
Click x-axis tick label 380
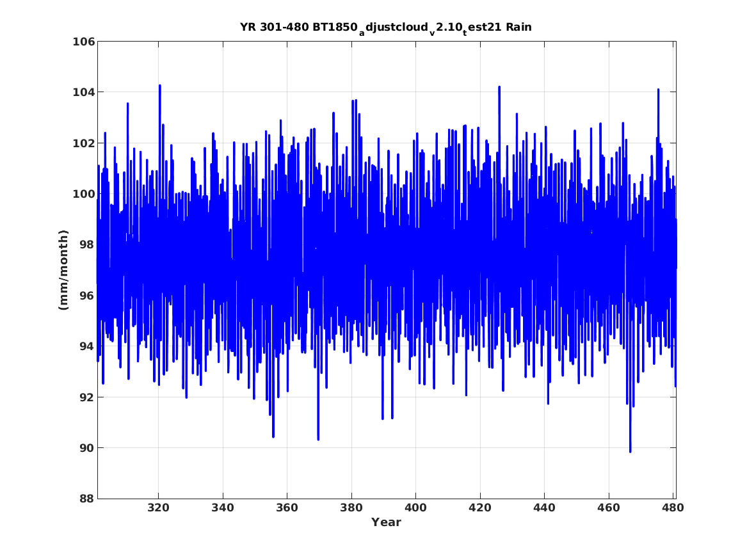tap(351, 508)
